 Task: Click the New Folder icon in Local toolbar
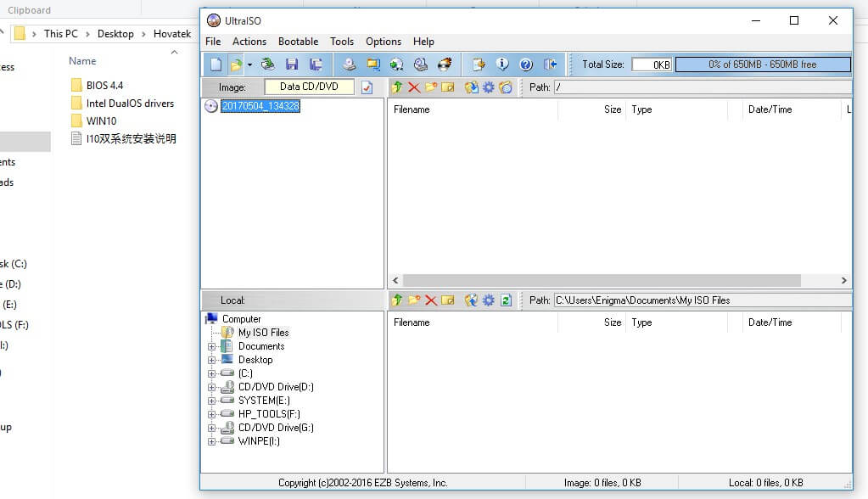[414, 300]
